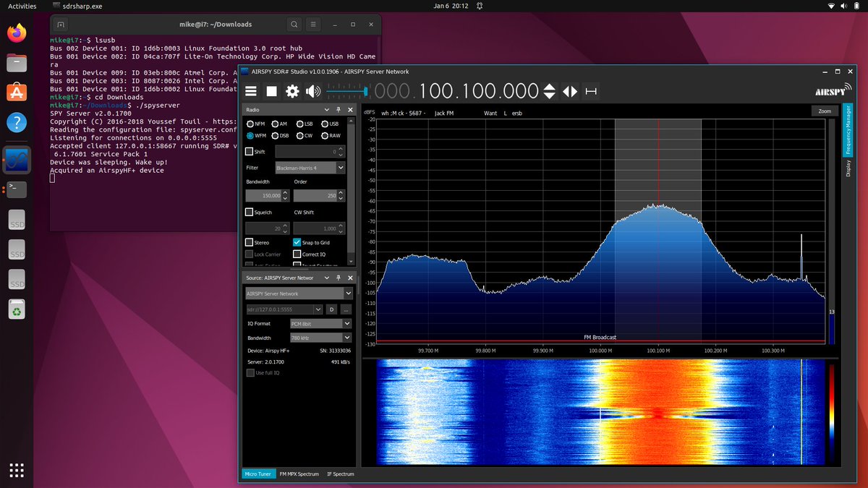This screenshot has height=488, width=868.
Task: Click the audio speaker icon
Action: coord(312,91)
